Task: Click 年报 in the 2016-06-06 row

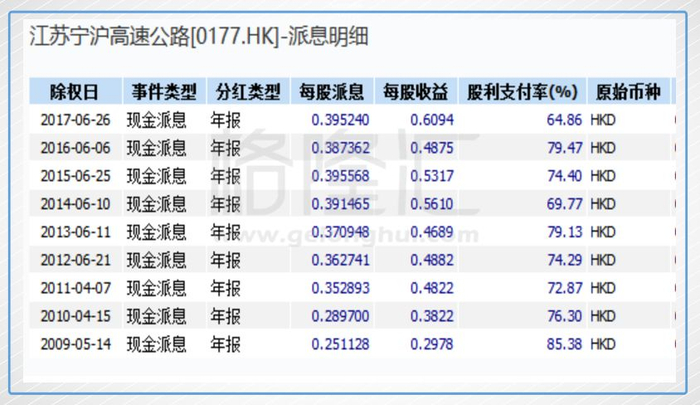Action: 225,148
